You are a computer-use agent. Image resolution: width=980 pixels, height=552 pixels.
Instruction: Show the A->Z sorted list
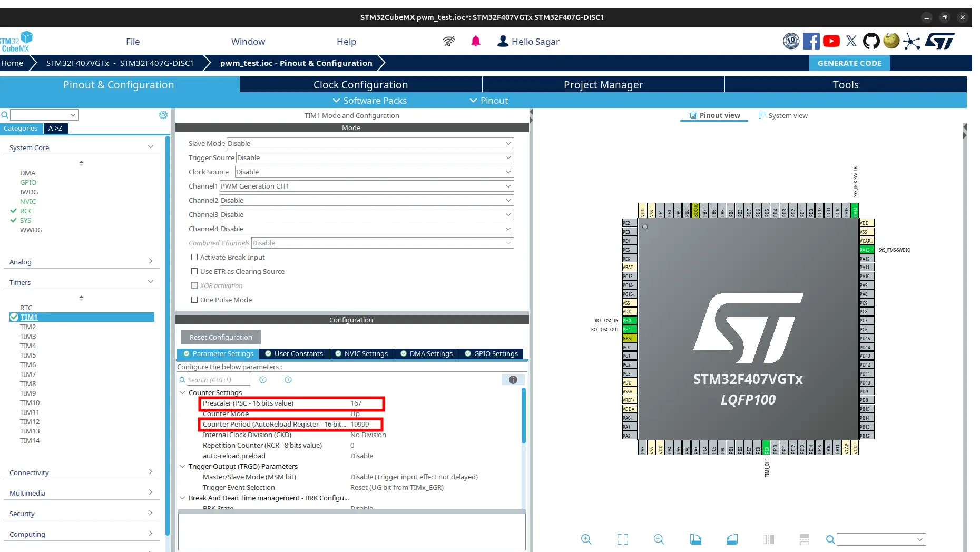[x=55, y=128]
